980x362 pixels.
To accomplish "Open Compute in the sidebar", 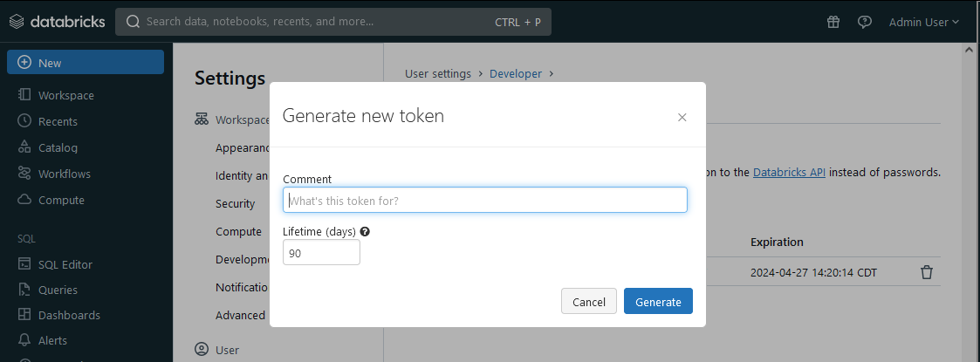I will click(61, 200).
